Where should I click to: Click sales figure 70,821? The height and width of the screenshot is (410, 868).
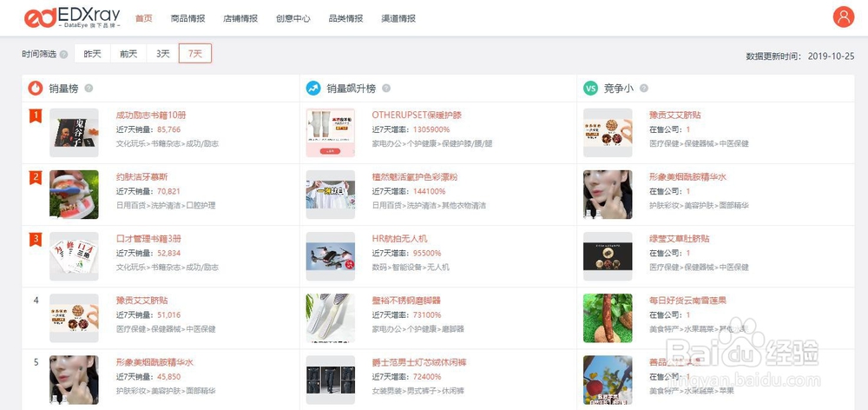(169, 191)
